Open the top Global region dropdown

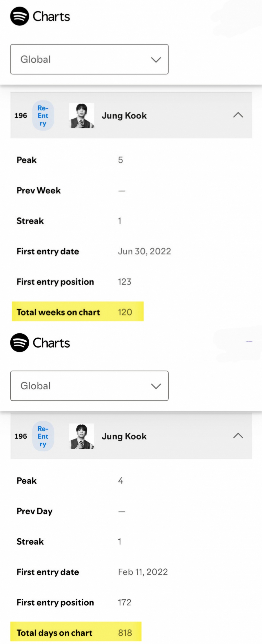[89, 59]
